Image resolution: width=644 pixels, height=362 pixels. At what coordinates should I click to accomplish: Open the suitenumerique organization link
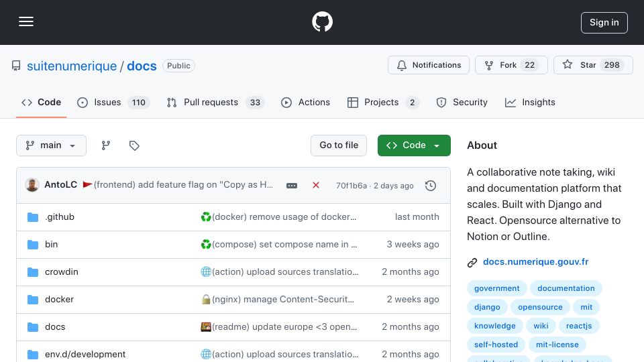pyautogui.click(x=72, y=66)
